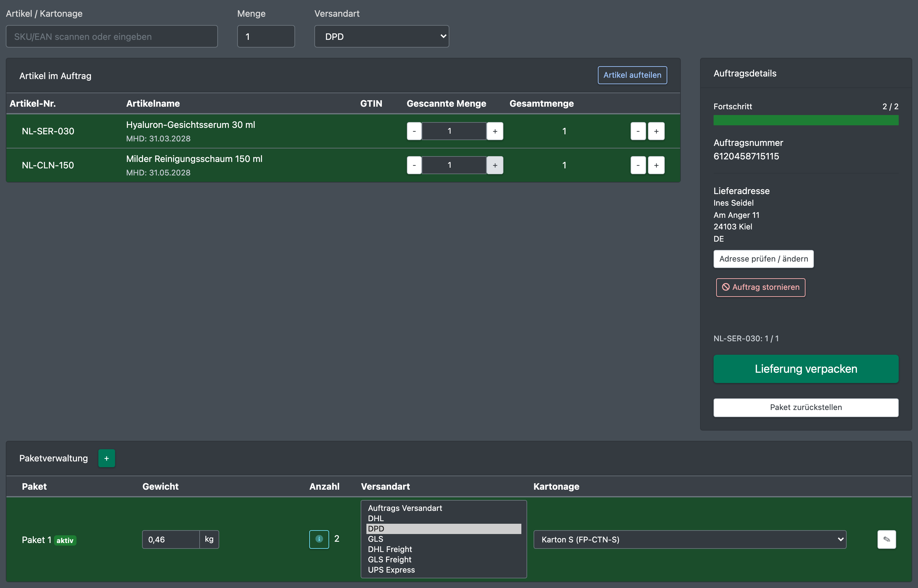The height and width of the screenshot is (588, 918).
Task: Click the Lieferung verpacken button
Action: (806, 369)
